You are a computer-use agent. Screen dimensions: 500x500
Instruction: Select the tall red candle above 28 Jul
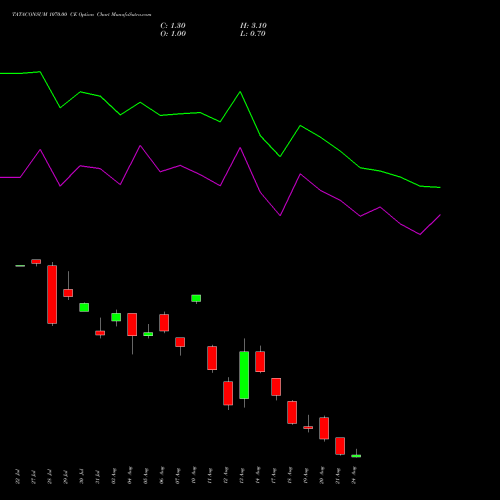tap(52, 294)
